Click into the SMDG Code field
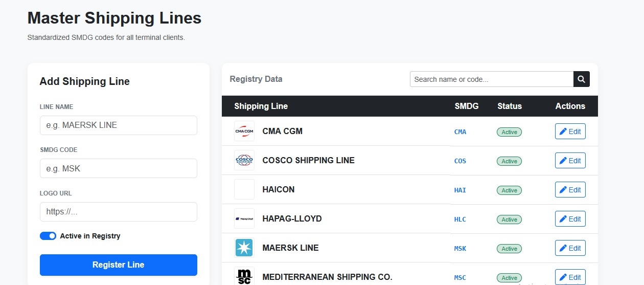The height and width of the screenshot is (285, 644). tap(119, 168)
